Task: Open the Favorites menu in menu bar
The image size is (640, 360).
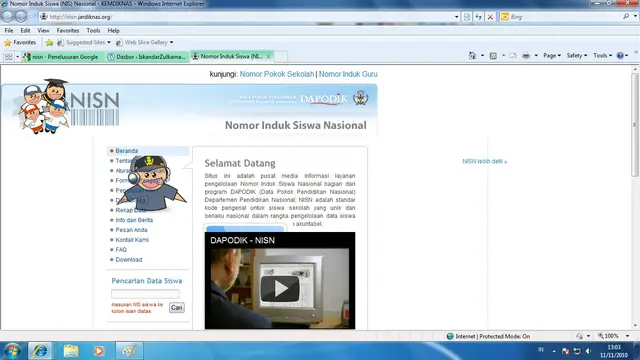Action: 68,31
